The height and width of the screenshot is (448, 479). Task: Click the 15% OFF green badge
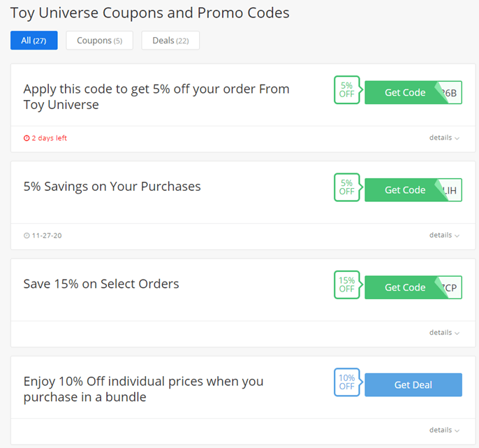point(347,284)
